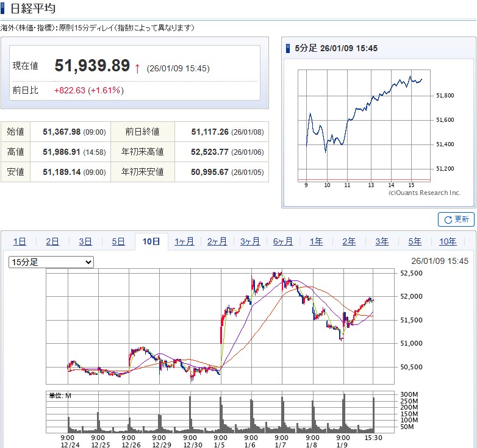This screenshot has height=448, width=477.
Task: Select the 3年 chart range
Action: point(382,242)
